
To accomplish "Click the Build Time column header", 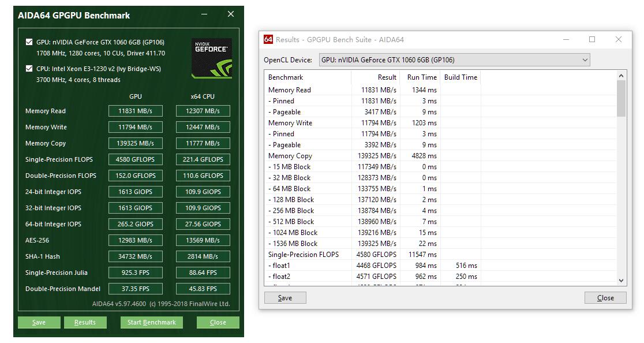I will coord(460,77).
